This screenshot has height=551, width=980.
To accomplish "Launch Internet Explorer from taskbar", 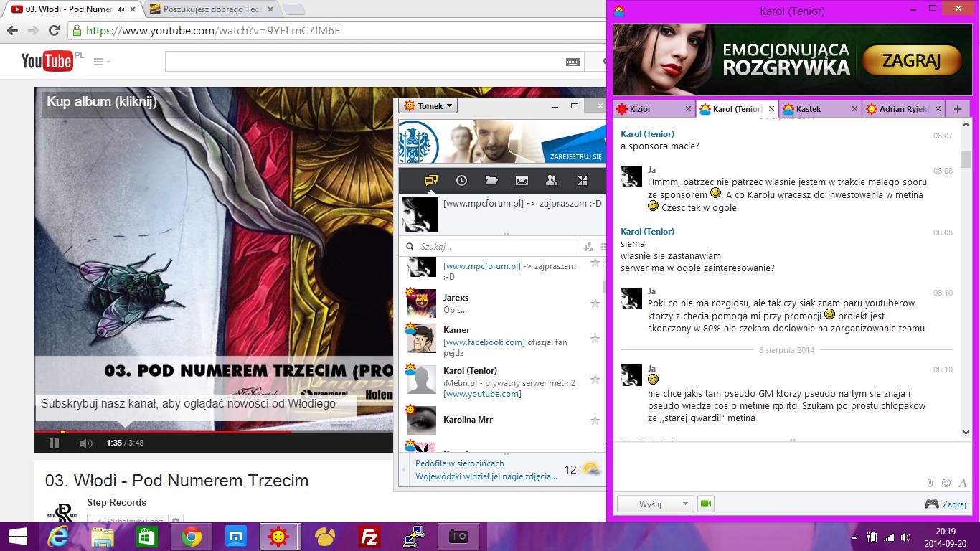I will coord(59,537).
